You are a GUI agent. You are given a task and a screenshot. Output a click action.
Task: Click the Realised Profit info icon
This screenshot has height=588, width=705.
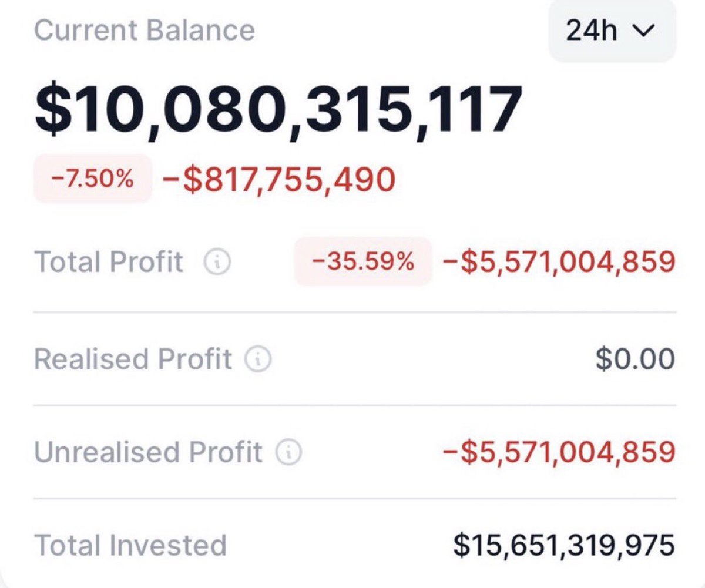(x=258, y=359)
